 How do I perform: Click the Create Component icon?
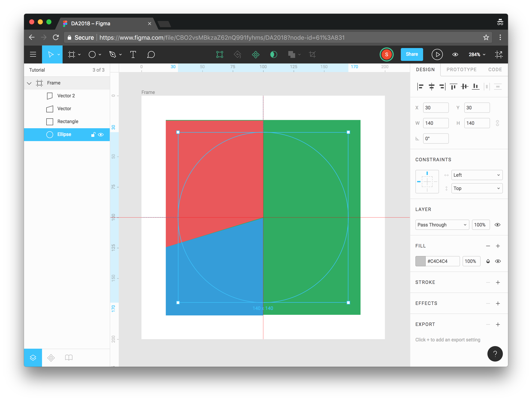point(255,55)
